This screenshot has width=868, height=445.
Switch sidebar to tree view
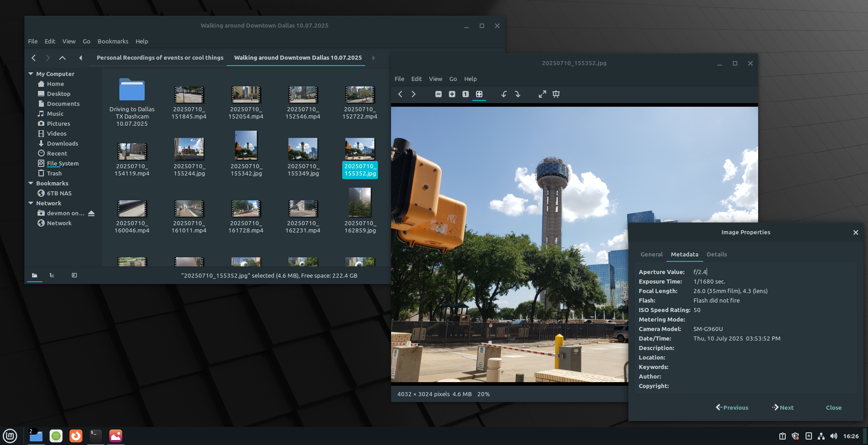tap(52, 275)
